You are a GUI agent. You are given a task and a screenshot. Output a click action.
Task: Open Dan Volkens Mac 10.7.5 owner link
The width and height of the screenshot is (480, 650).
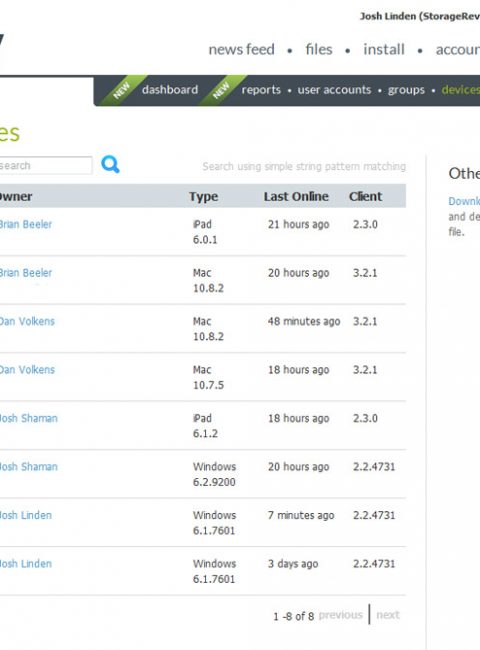tap(27, 370)
